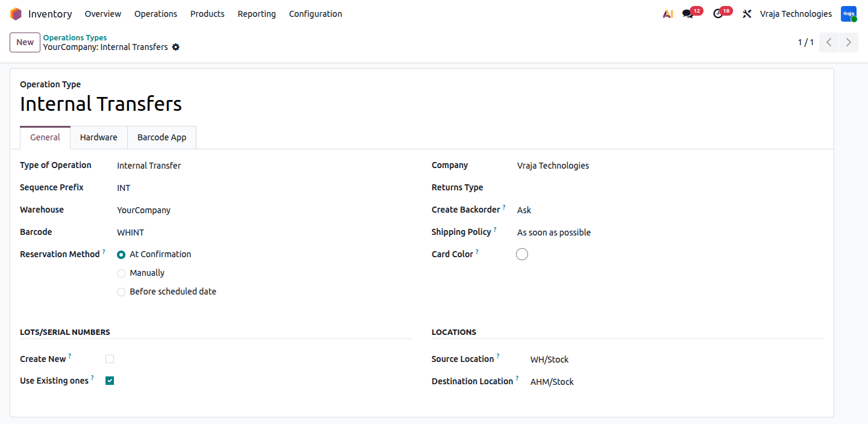Click the New button
The height and width of the screenshot is (424, 868).
[x=25, y=42]
